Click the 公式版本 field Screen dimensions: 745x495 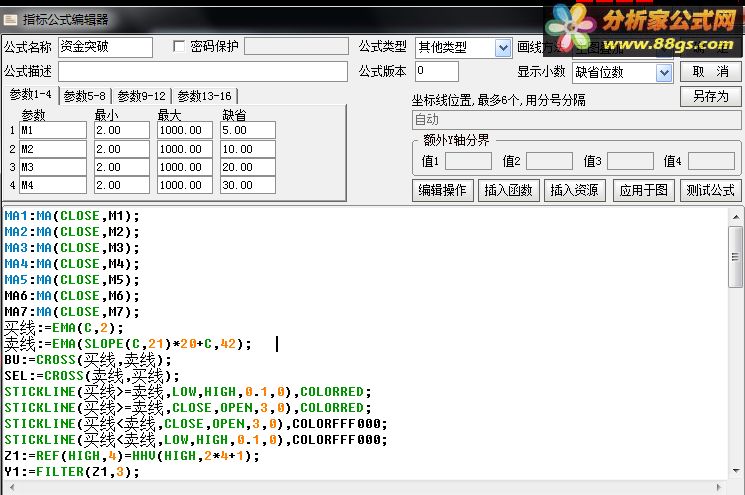point(437,71)
